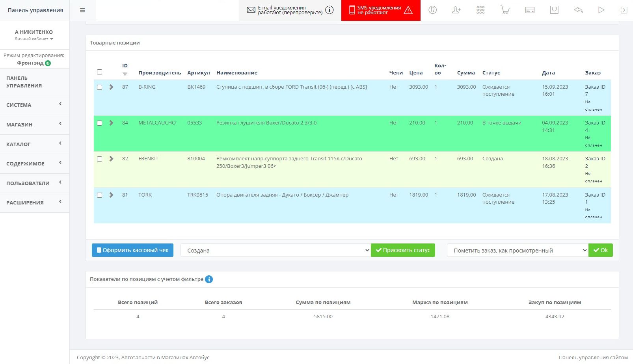Image resolution: width=633 pixels, height=364 pixels.
Task: Click the payment card icon in header
Action: [x=530, y=10]
